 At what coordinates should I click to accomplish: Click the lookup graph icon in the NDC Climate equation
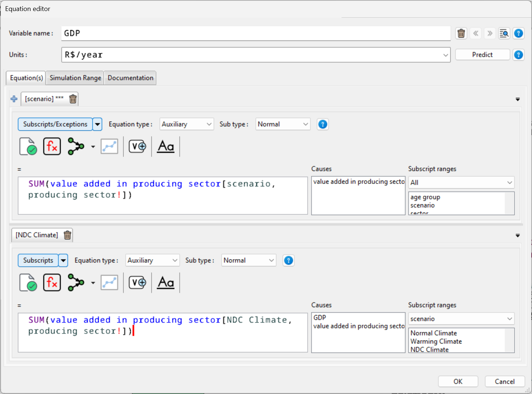point(109,283)
